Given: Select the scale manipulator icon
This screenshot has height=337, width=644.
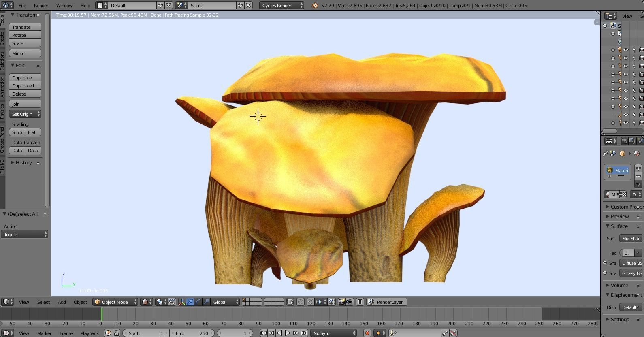Looking at the screenshot, I should (206, 302).
